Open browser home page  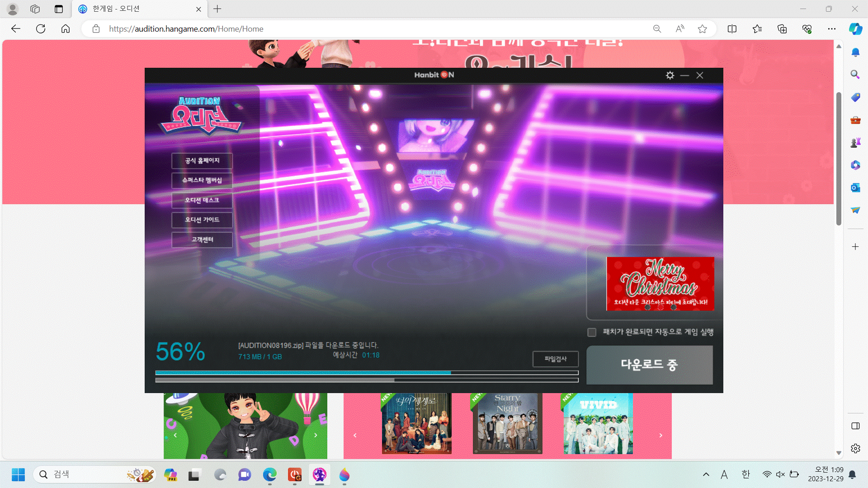[66, 29]
